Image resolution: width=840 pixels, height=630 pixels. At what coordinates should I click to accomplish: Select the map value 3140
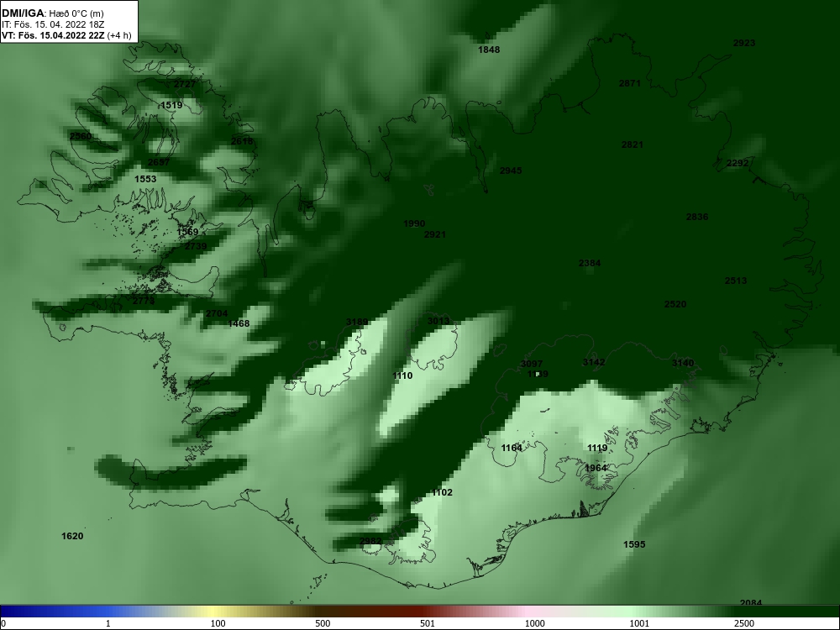682,363
